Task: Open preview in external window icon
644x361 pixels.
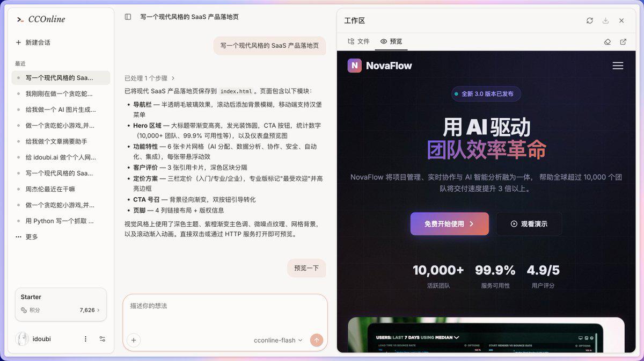Action: (623, 41)
